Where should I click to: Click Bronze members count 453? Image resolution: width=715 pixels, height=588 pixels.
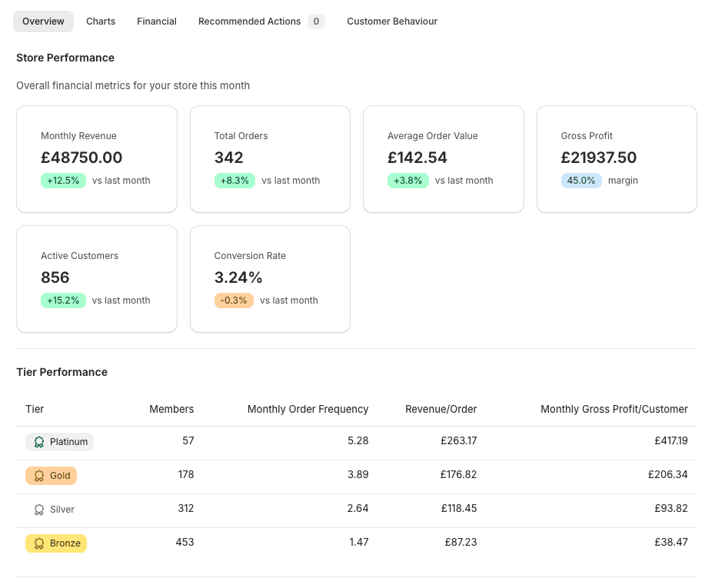pyautogui.click(x=185, y=542)
